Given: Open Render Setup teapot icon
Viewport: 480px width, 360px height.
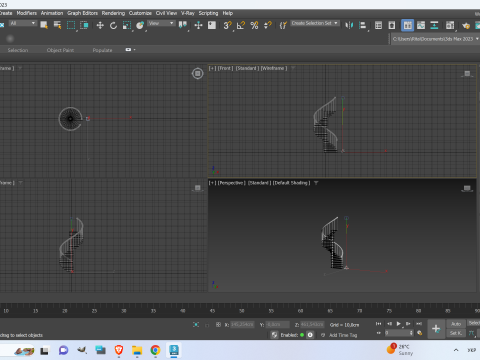Looking at the screenshot, I should pos(466,25).
